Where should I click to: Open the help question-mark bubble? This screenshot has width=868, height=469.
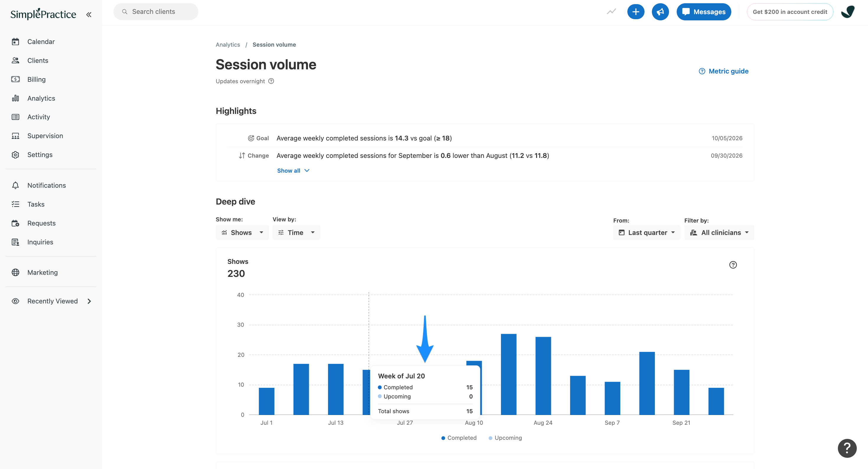click(847, 448)
